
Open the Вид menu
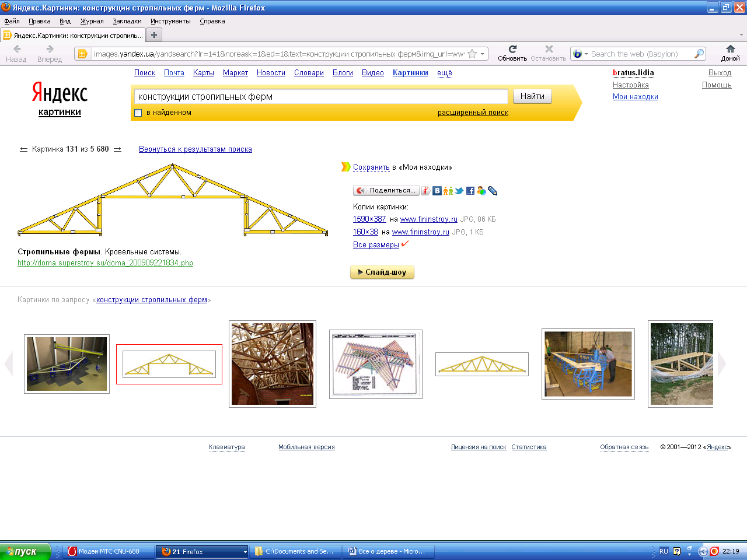point(65,21)
